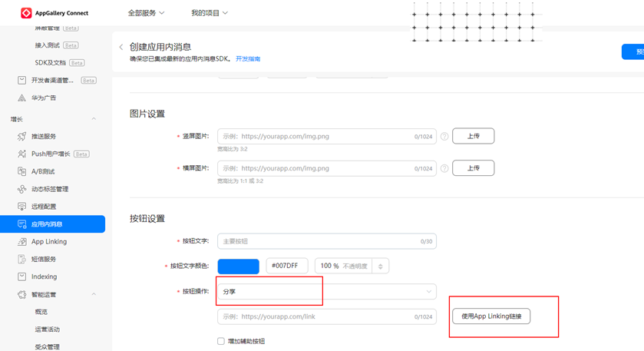Screen dimensions: 644x351
Task: Click the A/B测试 sidebar icon
Action: [x=22, y=171]
